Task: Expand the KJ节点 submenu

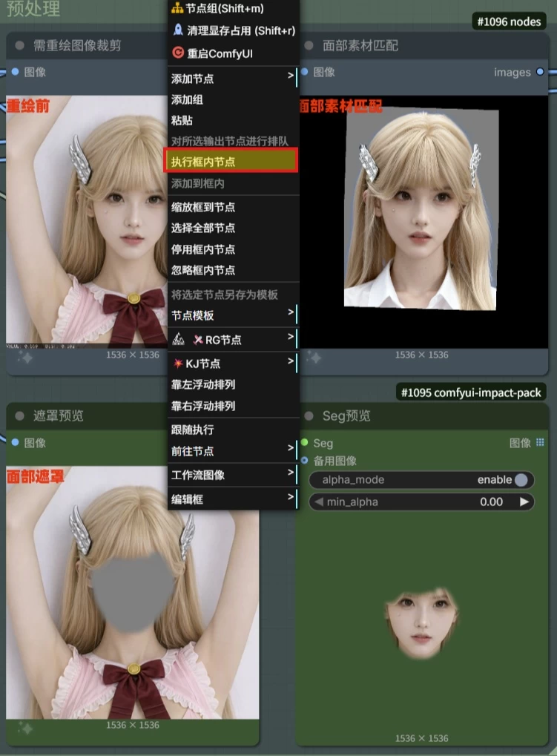Action: [291, 361]
